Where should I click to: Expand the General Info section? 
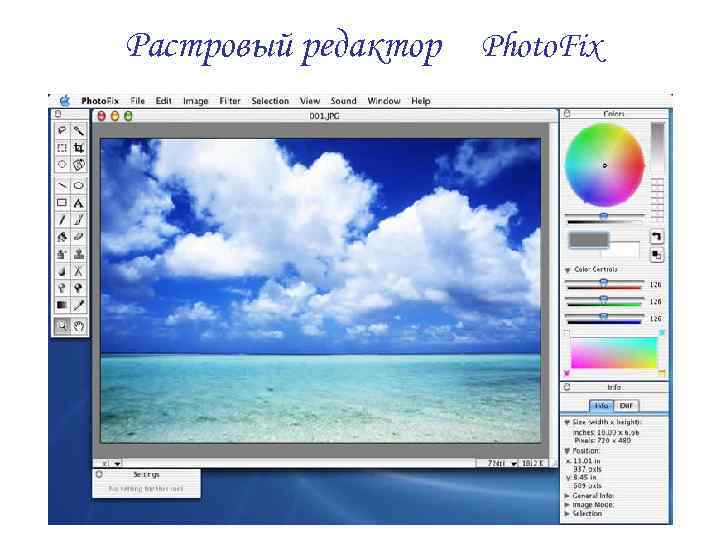[567, 496]
